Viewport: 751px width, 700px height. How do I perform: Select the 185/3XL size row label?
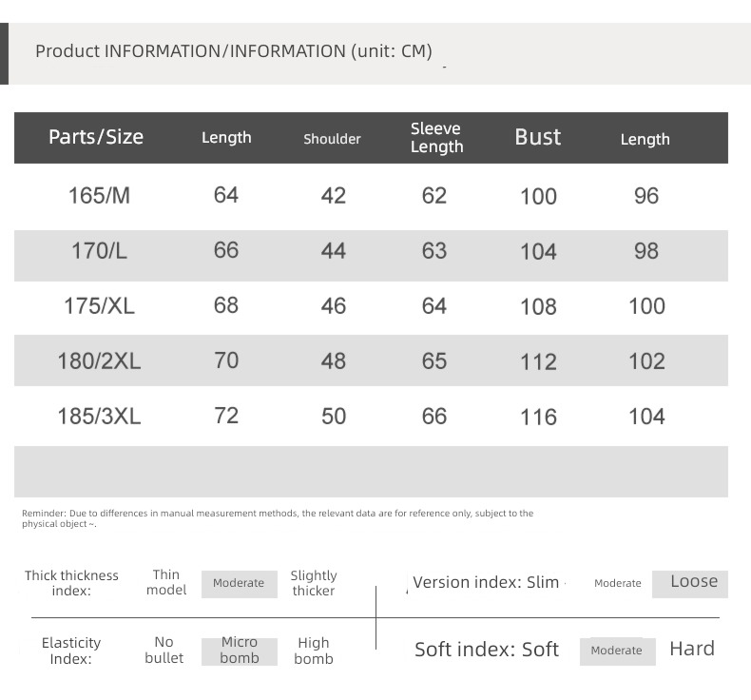click(99, 417)
